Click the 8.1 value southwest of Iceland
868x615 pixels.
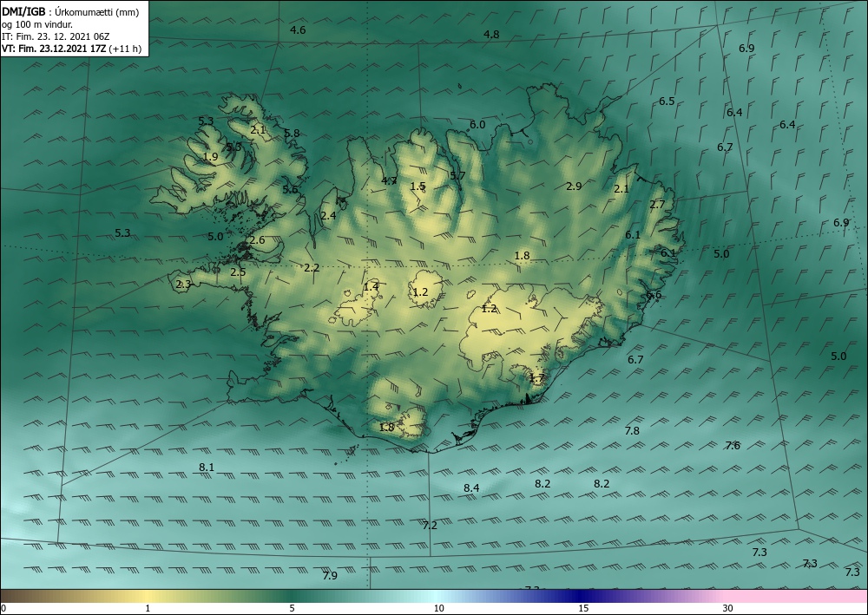(x=207, y=468)
